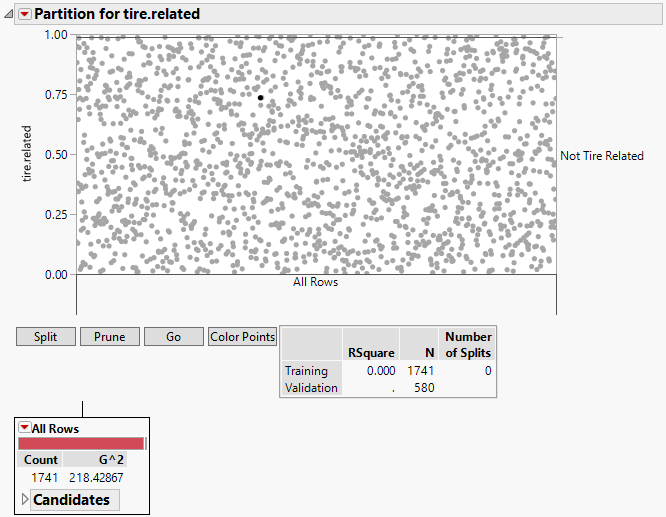Click the Prune button
This screenshot has height=517, width=666.
click(110, 336)
